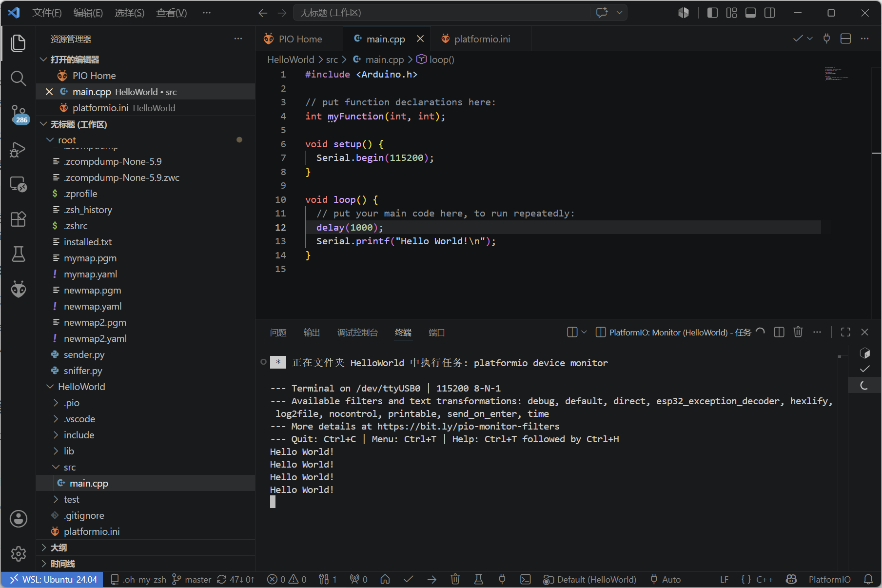Click the editor minimap code preview
Image resolution: width=882 pixels, height=588 pixels.
pyautogui.click(x=837, y=74)
